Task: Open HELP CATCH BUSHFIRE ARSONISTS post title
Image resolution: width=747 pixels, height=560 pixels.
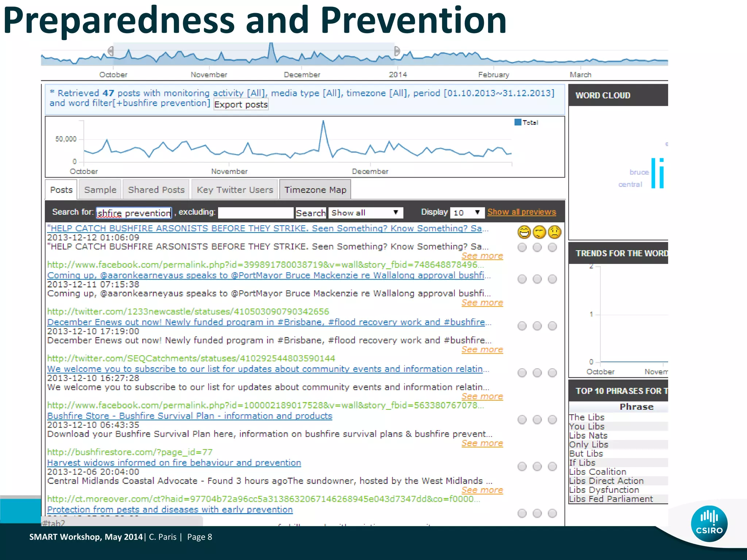Action: pos(268,229)
